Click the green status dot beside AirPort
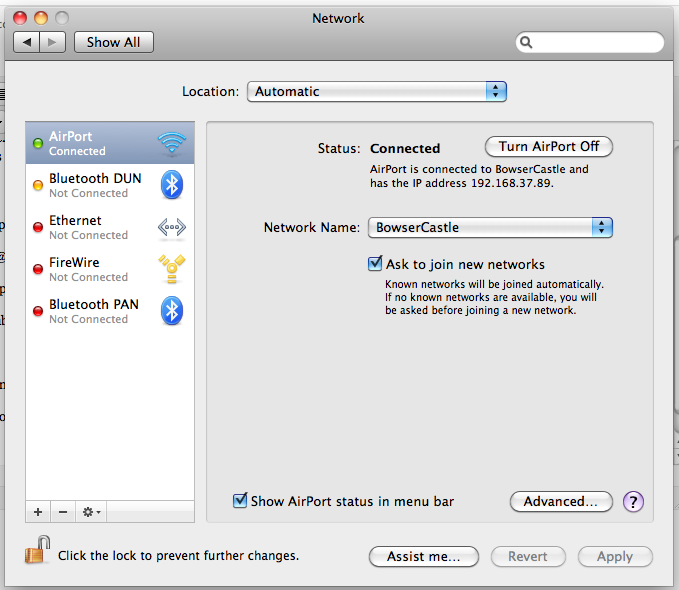The height and width of the screenshot is (590, 679). (x=38, y=143)
